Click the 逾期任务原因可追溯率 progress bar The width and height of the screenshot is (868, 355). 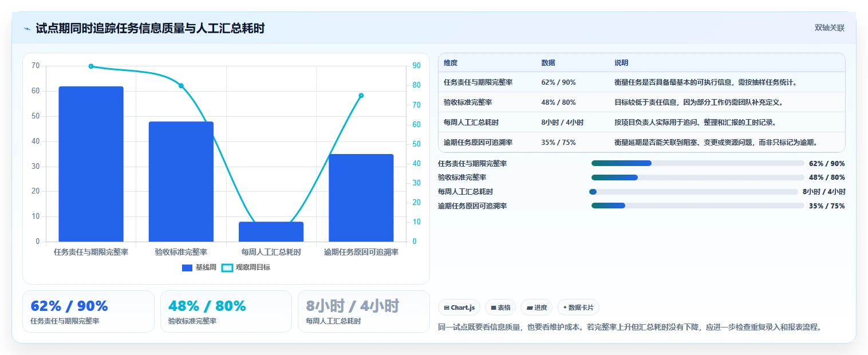[698, 206]
